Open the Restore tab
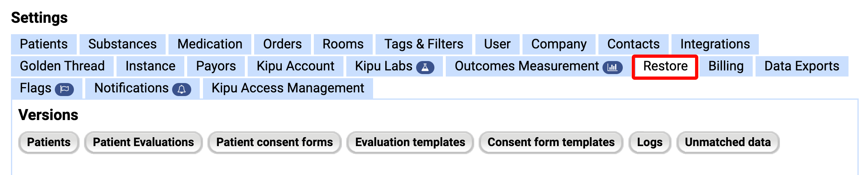This screenshot has width=868, height=175. pos(665,66)
